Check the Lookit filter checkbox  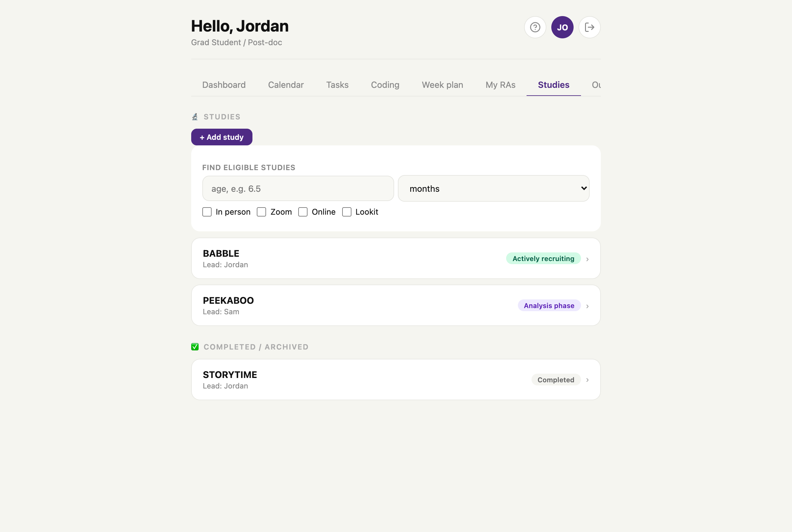346,212
